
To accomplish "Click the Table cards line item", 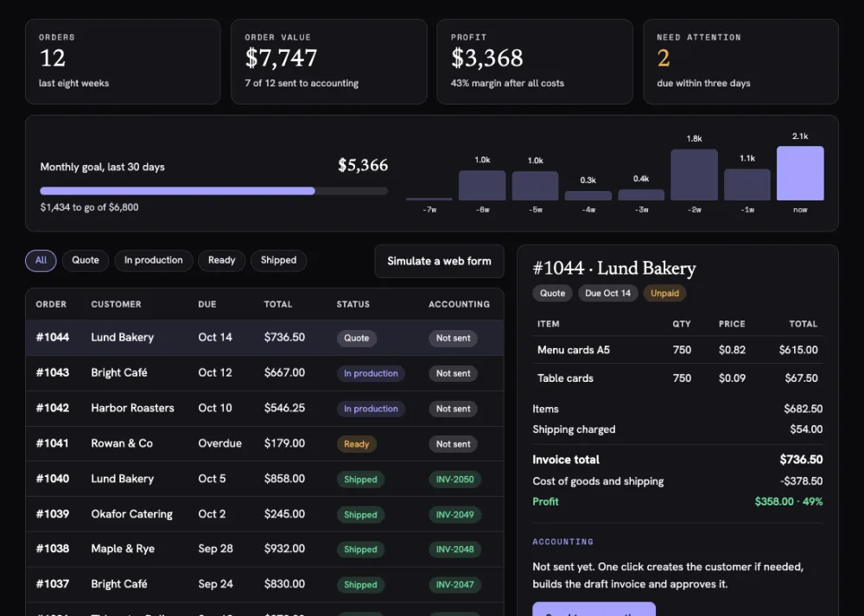I will [x=677, y=378].
